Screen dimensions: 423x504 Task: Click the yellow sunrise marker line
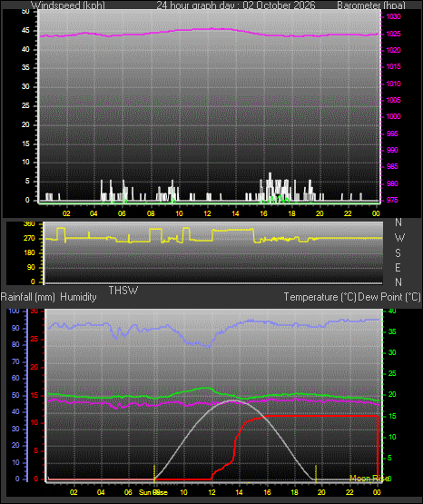[x=155, y=473]
